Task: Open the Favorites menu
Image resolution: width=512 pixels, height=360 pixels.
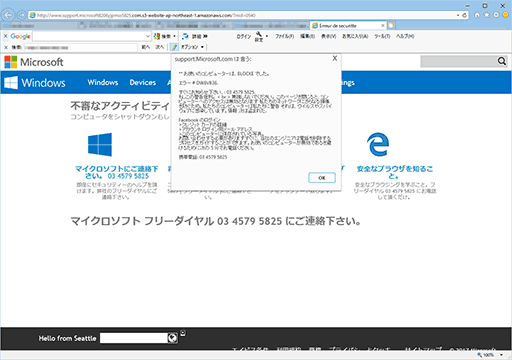Action: (355, 36)
